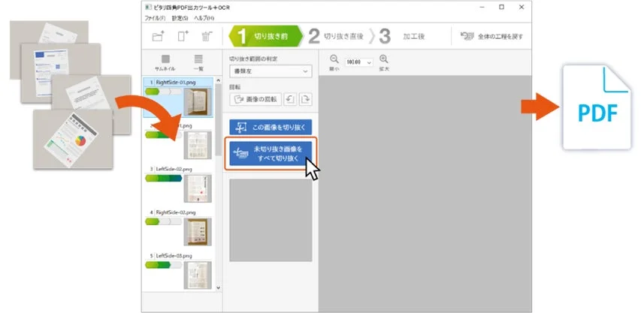Click progress indicator of LeftSide-03.png
Viewport: 644px width, 313px height.
[x=164, y=265]
